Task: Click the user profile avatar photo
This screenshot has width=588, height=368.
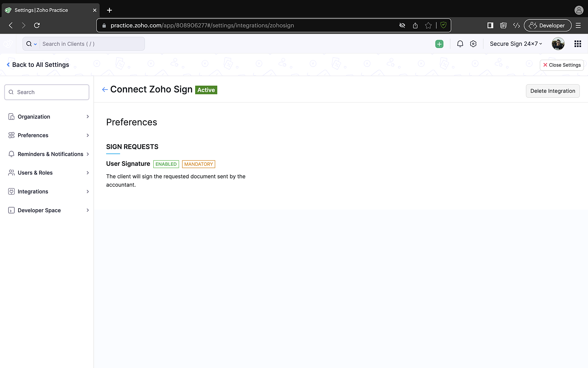Action: point(558,44)
